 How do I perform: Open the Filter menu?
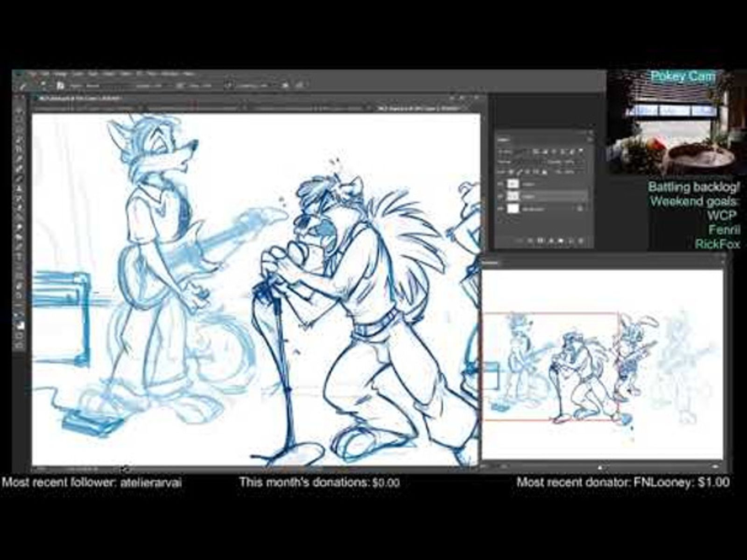pos(126,74)
